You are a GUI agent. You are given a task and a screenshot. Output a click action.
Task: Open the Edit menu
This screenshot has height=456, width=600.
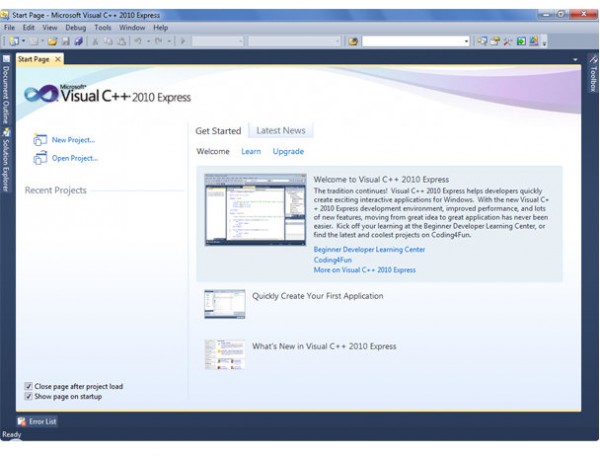[x=28, y=28]
